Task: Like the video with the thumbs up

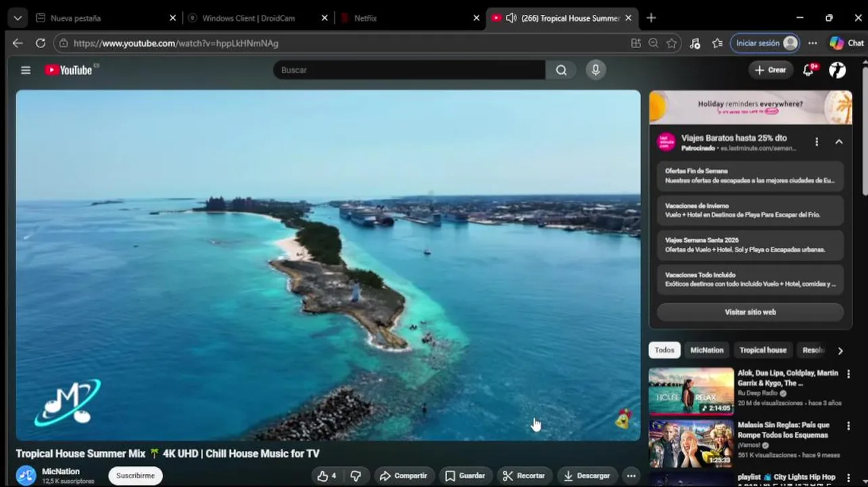Action: [x=327, y=476]
